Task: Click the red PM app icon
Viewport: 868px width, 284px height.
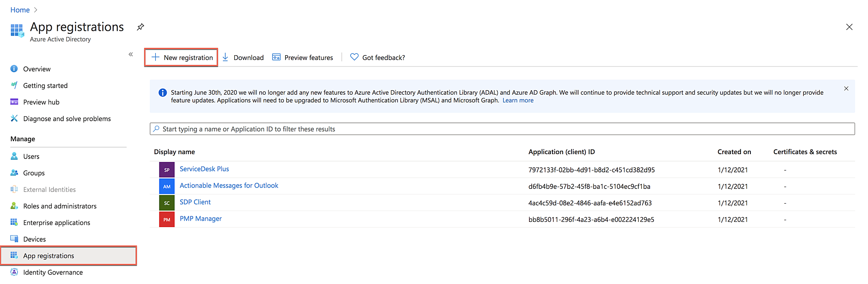Action: (x=167, y=219)
